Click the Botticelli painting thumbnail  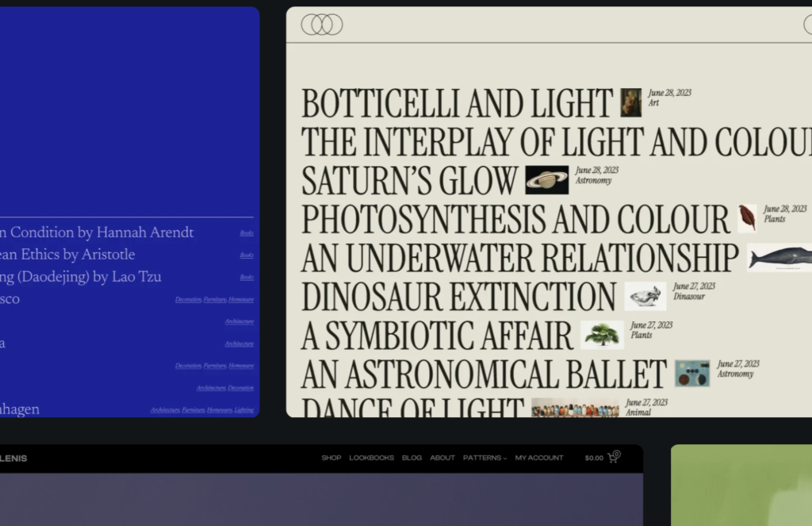click(631, 102)
